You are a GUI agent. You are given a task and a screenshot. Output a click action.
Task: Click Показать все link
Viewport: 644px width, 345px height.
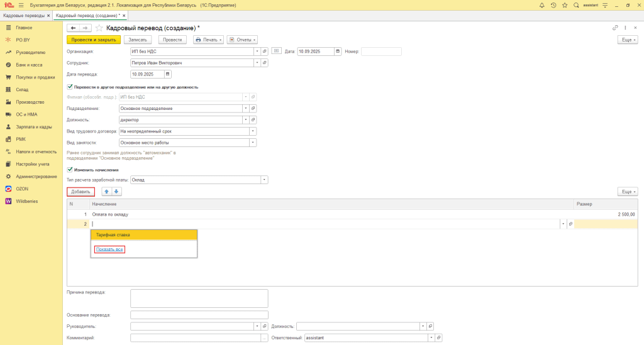tap(109, 249)
